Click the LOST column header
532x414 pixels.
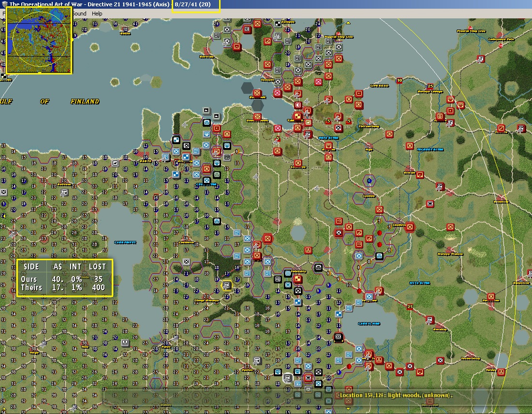coord(97,266)
